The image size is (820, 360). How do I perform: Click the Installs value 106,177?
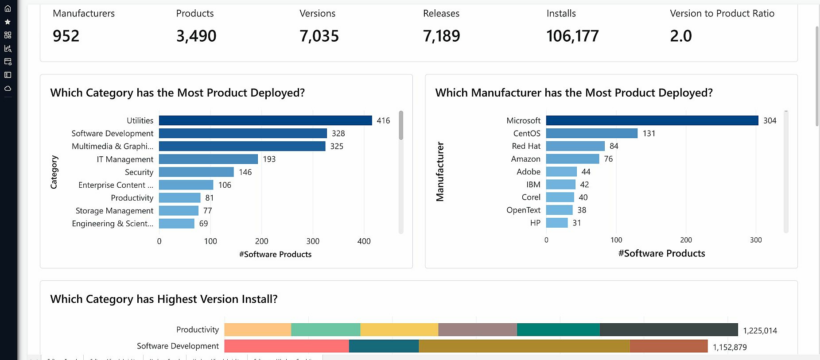573,36
